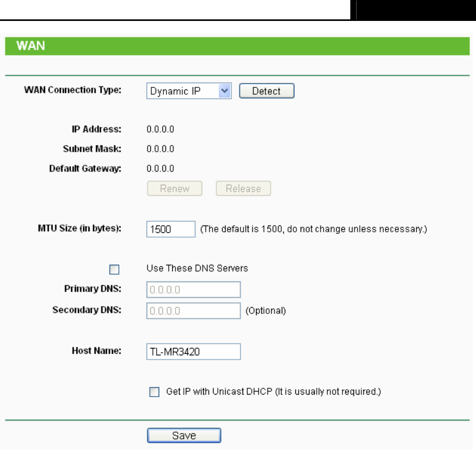Save the WAN settings
The image size is (476, 450).
click(184, 435)
